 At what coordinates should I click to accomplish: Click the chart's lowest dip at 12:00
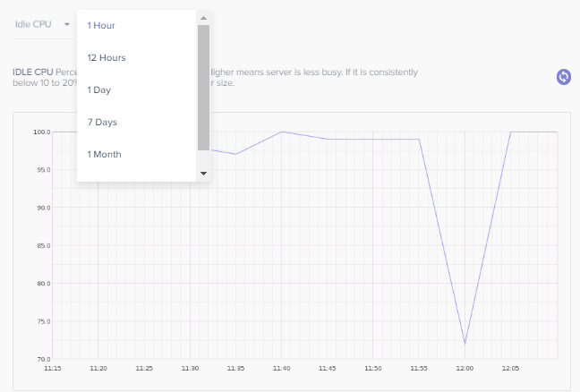tap(465, 344)
